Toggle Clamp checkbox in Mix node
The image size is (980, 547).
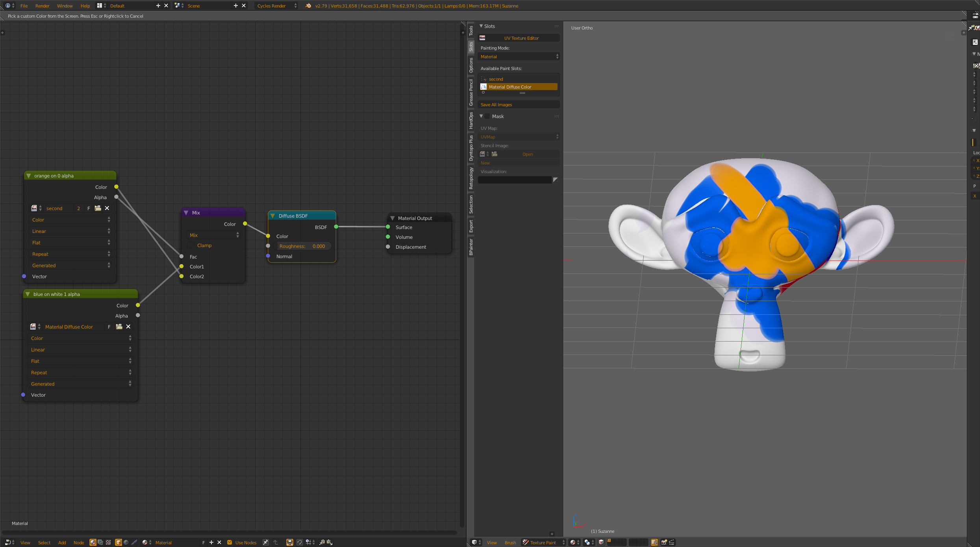191,245
